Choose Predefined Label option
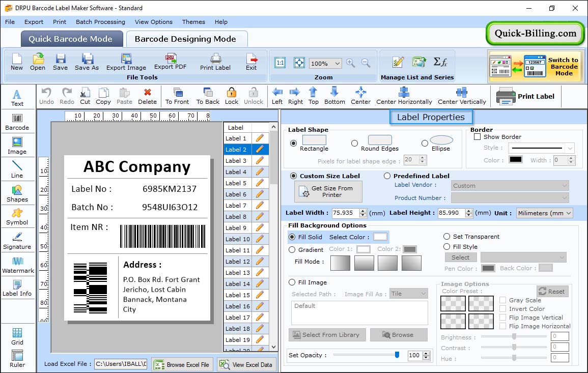Image resolution: width=588 pixels, height=373 pixels. tap(387, 176)
